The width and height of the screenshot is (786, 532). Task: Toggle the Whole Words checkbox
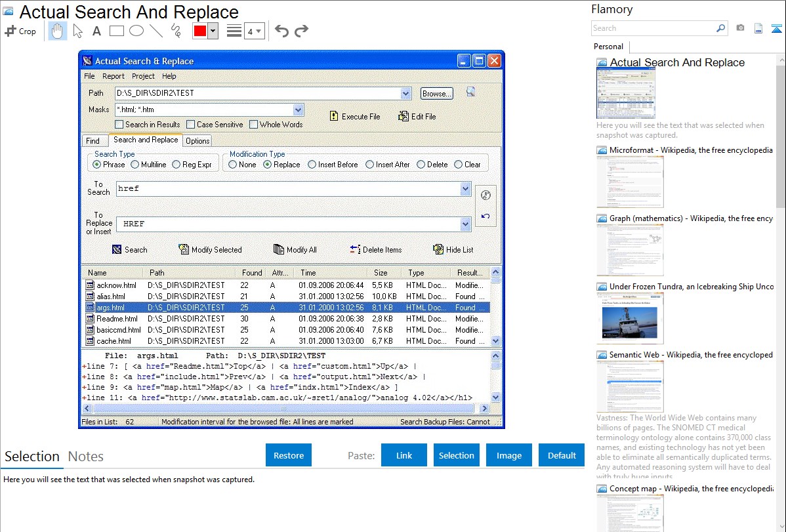[254, 125]
